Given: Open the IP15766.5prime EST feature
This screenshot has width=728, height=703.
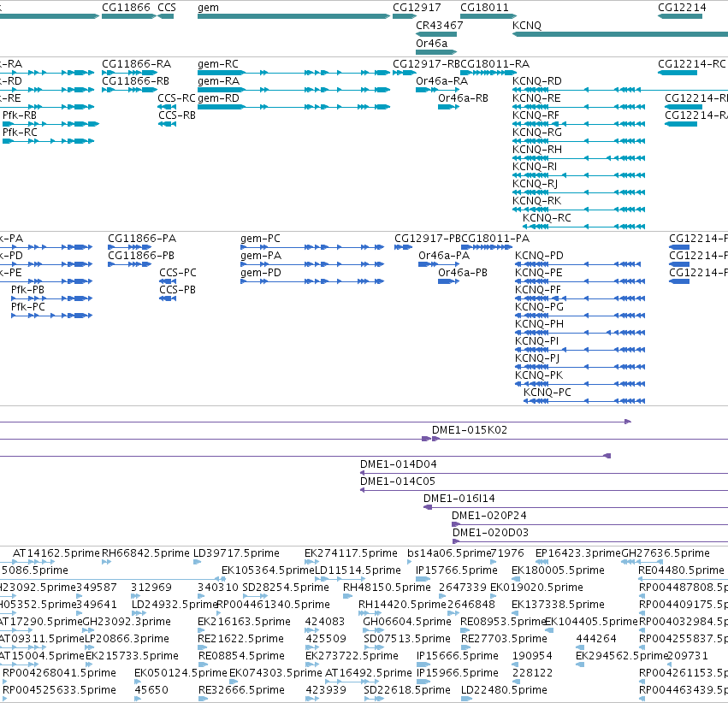Looking at the screenshot, I should 423,579.
